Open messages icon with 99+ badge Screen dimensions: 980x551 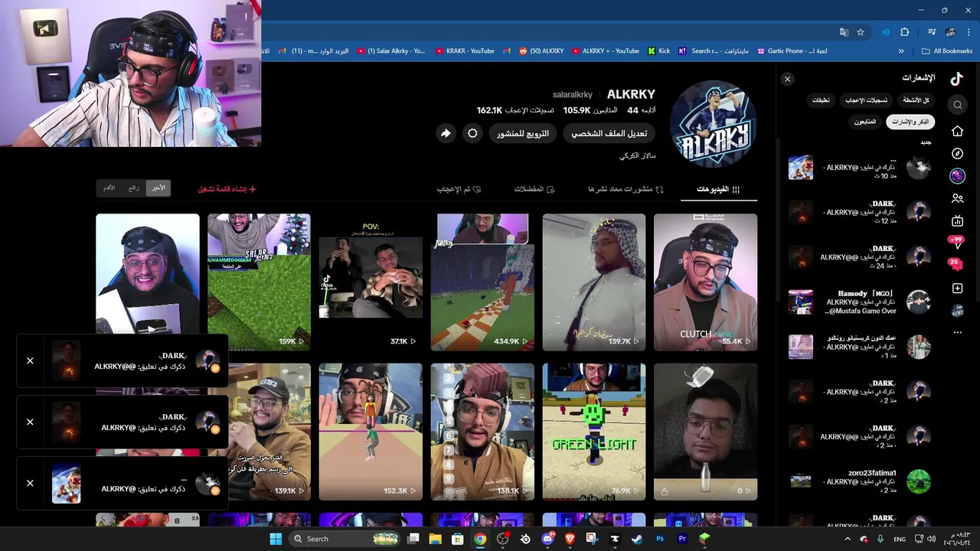click(956, 243)
